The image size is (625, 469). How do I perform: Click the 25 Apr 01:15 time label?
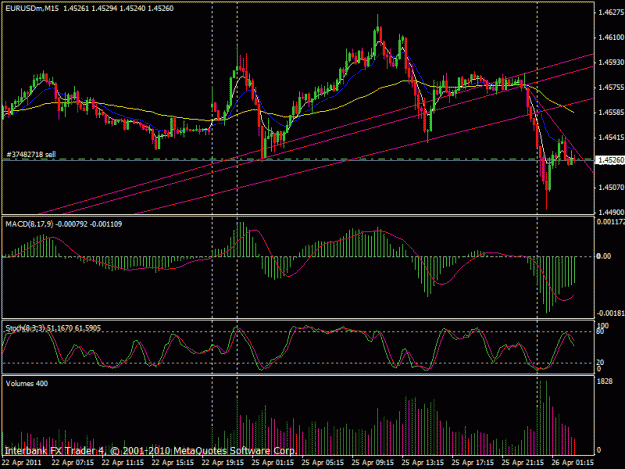(273, 463)
